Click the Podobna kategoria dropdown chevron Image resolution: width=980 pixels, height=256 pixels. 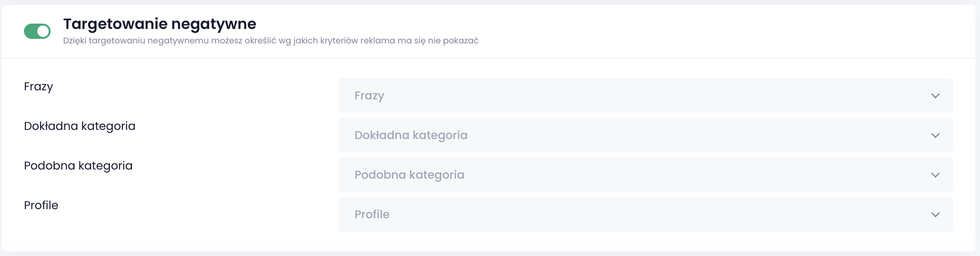click(935, 175)
